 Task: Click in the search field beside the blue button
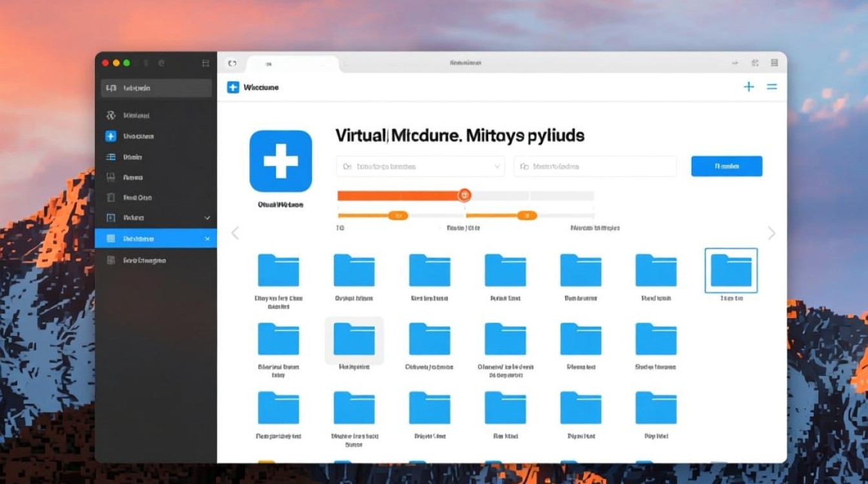coord(594,166)
